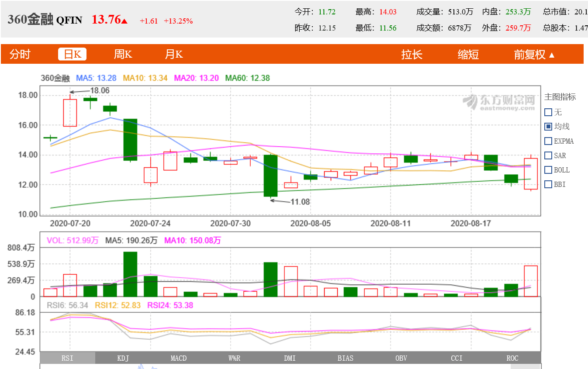This screenshot has height=369, width=588.
Task: Open the MACD indicator tab
Action: click(x=179, y=358)
